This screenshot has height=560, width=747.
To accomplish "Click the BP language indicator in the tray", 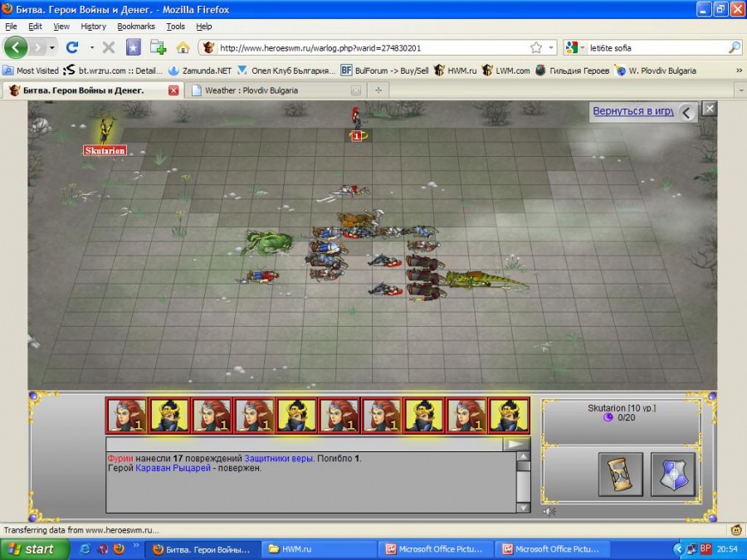I will click(705, 549).
